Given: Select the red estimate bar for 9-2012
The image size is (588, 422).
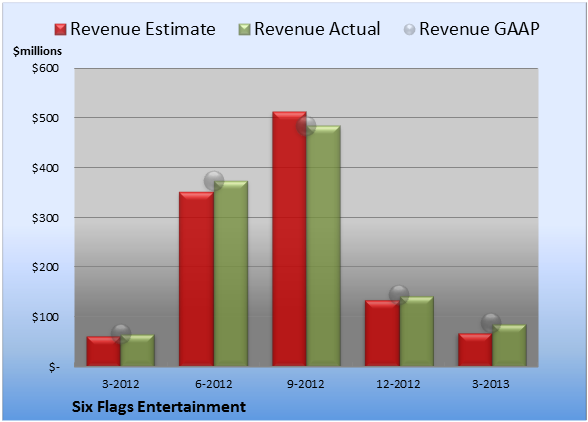Looking at the screenshot, I should click(289, 239).
